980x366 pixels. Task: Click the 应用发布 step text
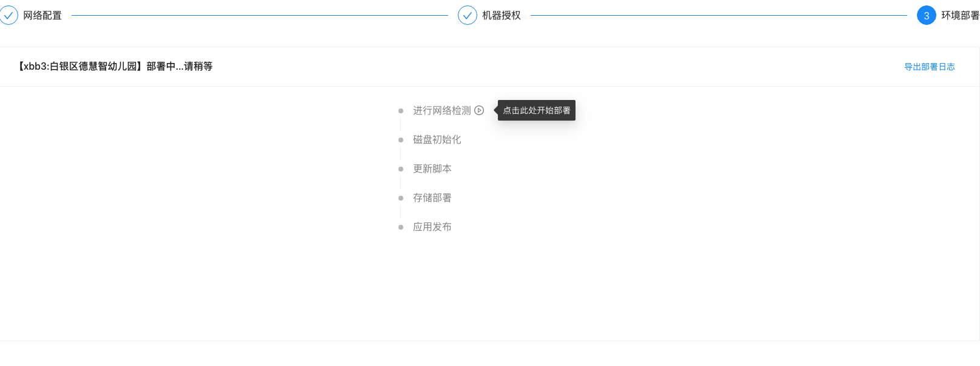pos(432,227)
